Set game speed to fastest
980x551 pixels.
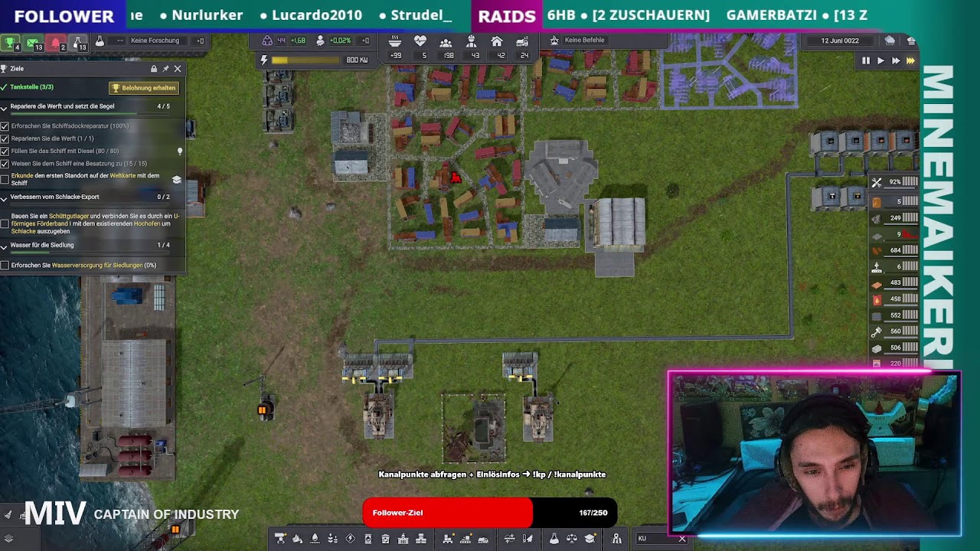pyautogui.click(x=910, y=60)
